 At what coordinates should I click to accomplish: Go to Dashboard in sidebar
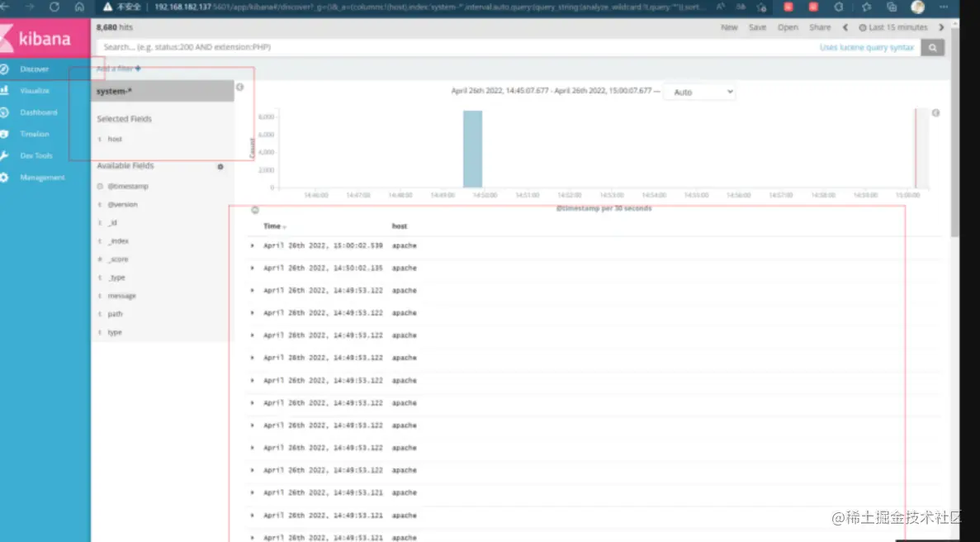(x=37, y=112)
